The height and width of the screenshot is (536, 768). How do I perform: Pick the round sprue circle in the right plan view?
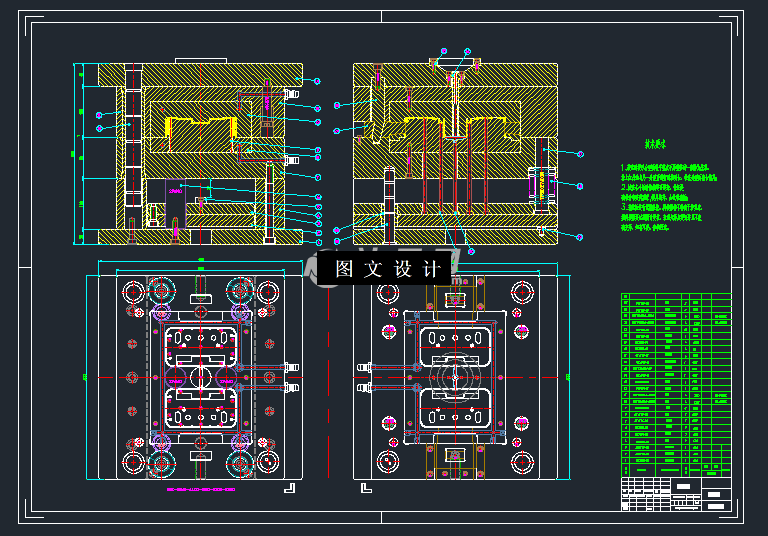coord(455,377)
